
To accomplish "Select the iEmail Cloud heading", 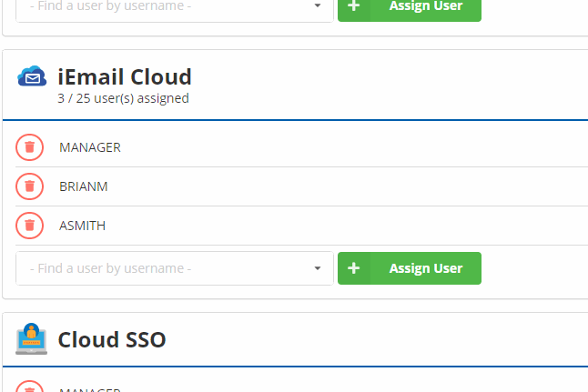I will 125,76.
